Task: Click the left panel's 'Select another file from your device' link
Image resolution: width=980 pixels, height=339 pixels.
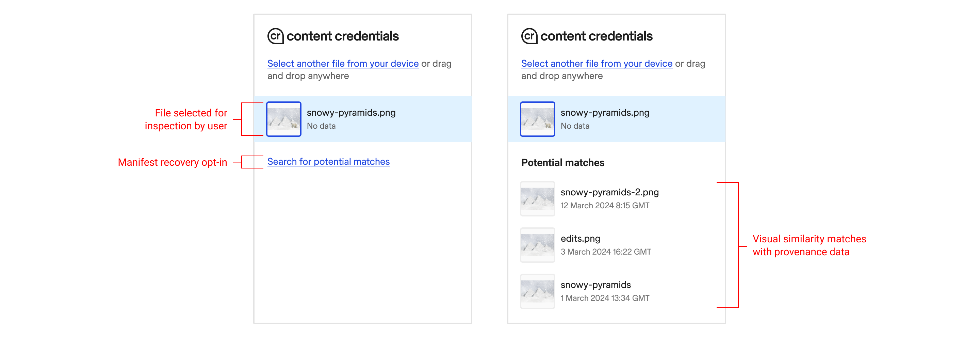Action: point(343,64)
